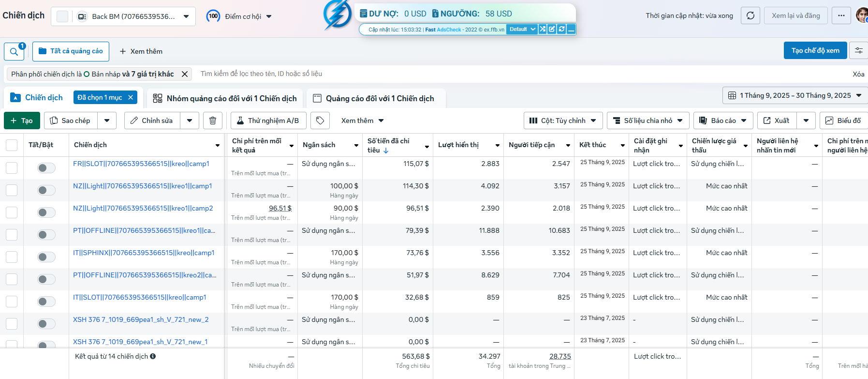
Task: Open view settings sliders icon
Action: (x=859, y=50)
